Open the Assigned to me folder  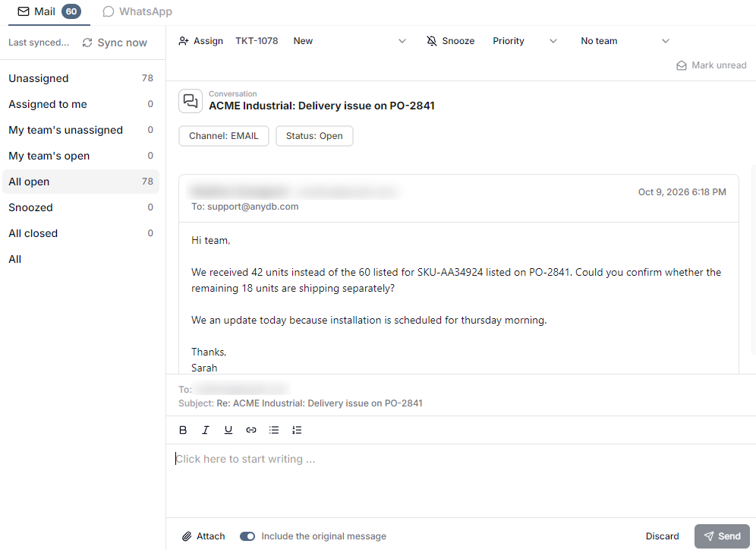tap(80, 104)
